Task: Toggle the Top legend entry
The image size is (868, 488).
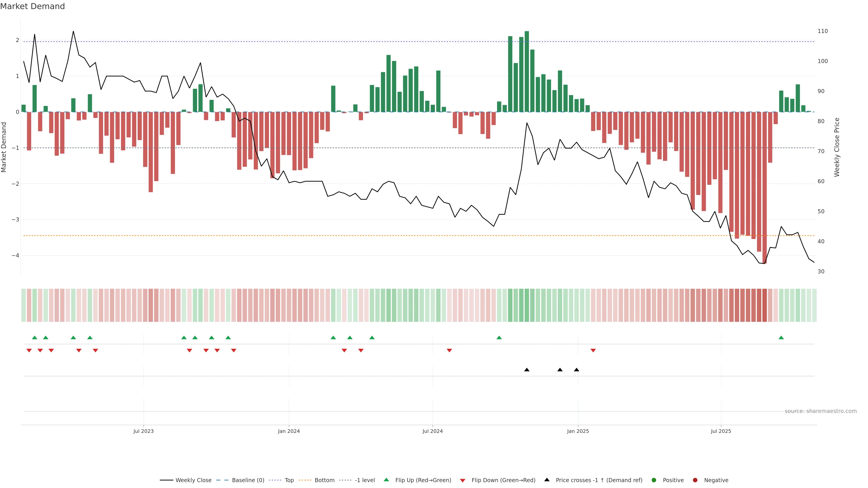Action: click(289, 480)
